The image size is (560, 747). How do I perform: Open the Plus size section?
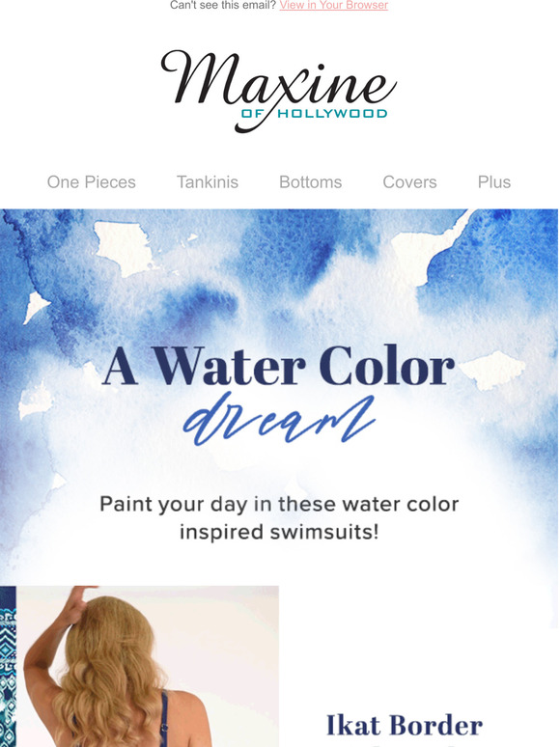(494, 182)
